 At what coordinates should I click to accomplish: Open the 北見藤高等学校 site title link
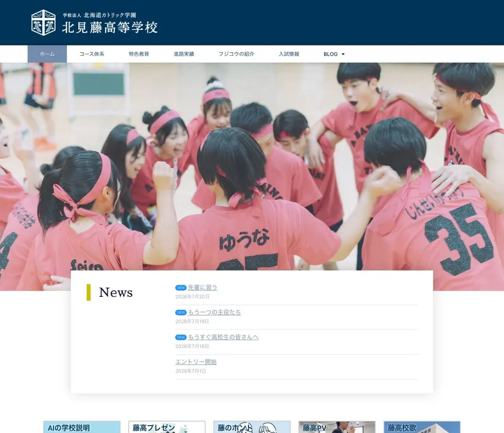110,28
